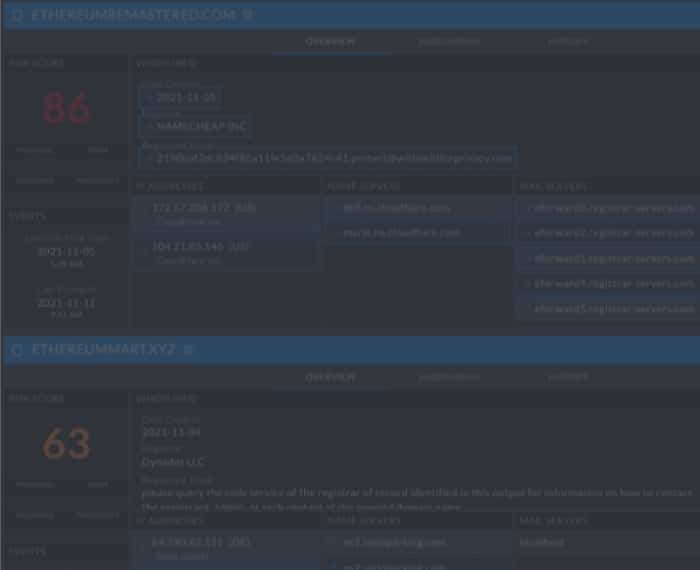Click the red risk score 86
The width and height of the screenshot is (700, 570).
[x=67, y=108]
